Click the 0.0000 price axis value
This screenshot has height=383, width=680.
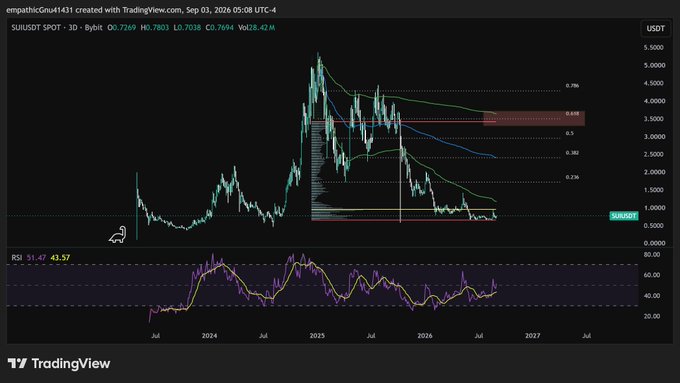[654, 243]
